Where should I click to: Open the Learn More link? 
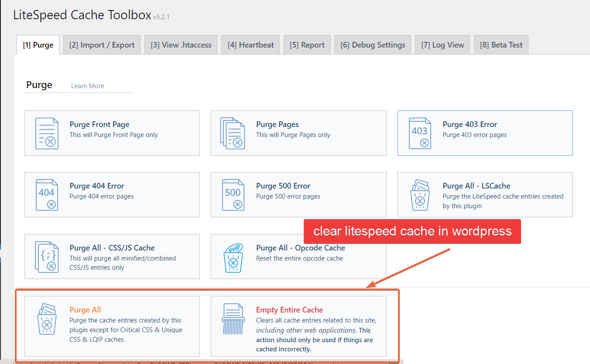tap(88, 86)
